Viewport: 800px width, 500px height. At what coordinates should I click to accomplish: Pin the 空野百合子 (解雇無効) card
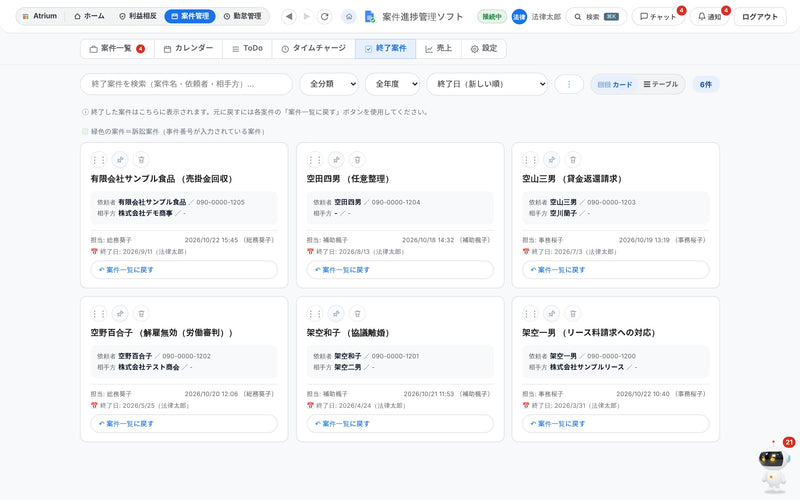(x=120, y=314)
